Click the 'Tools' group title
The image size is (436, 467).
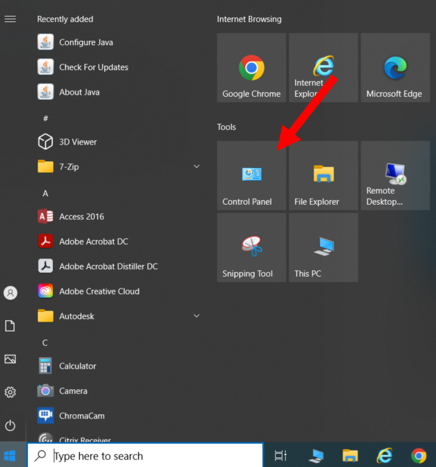pos(226,127)
